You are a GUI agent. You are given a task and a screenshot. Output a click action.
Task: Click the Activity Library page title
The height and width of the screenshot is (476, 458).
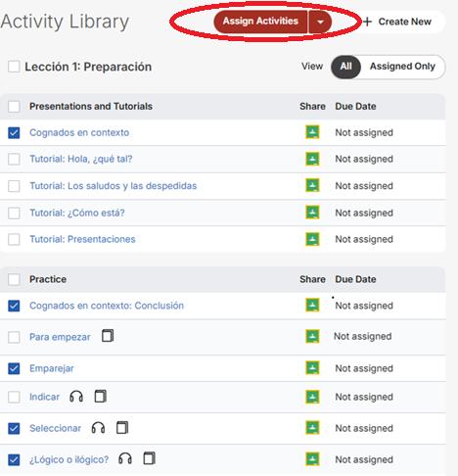65,22
